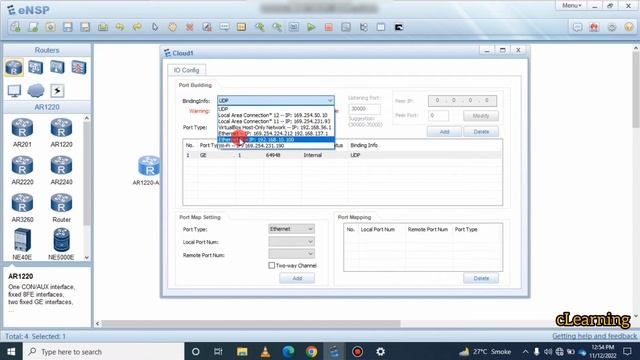Switch to the IO Config tab

pyautogui.click(x=187, y=70)
